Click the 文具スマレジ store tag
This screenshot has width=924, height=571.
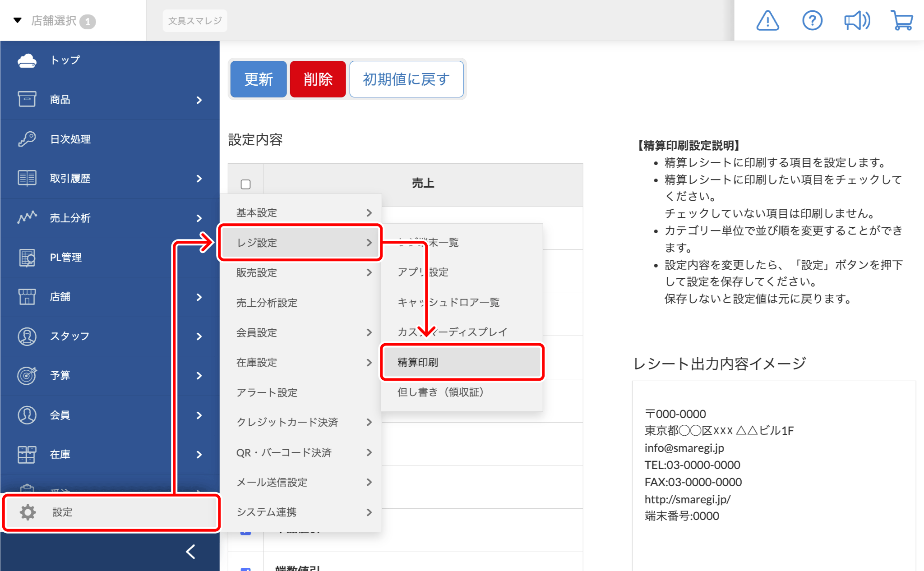click(x=195, y=21)
